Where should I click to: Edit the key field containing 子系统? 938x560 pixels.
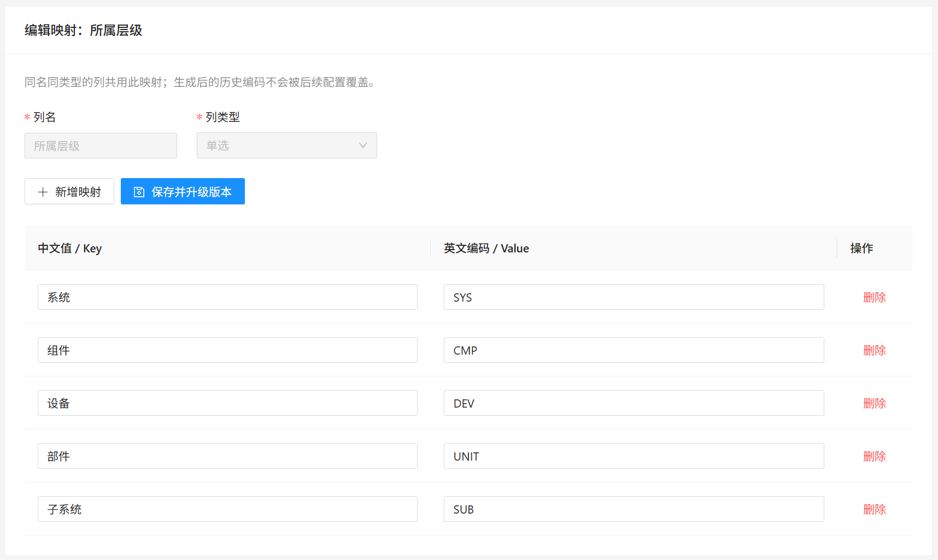pyautogui.click(x=227, y=509)
